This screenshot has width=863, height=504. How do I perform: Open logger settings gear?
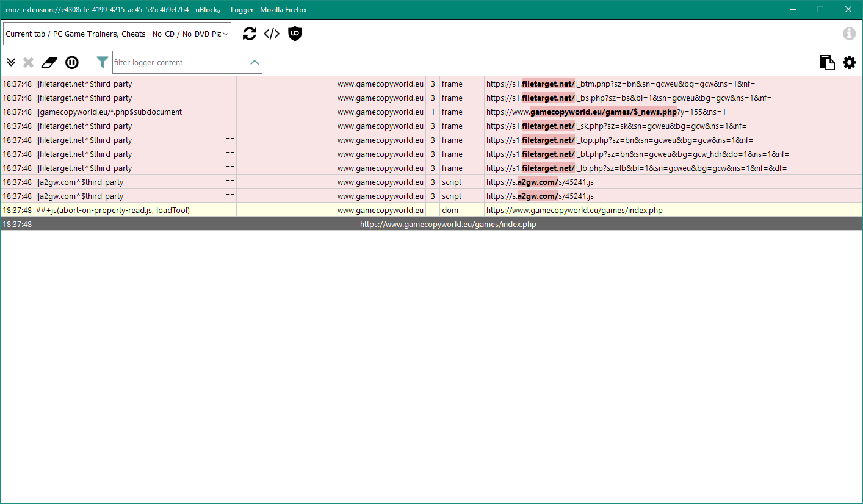click(849, 62)
